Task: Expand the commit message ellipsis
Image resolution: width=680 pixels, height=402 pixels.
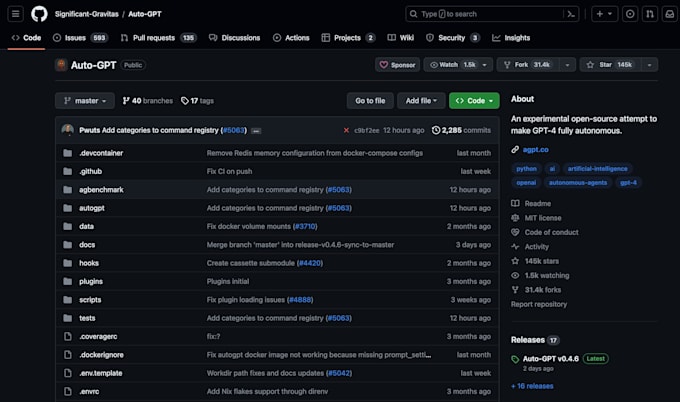Action: pos(257,130)
